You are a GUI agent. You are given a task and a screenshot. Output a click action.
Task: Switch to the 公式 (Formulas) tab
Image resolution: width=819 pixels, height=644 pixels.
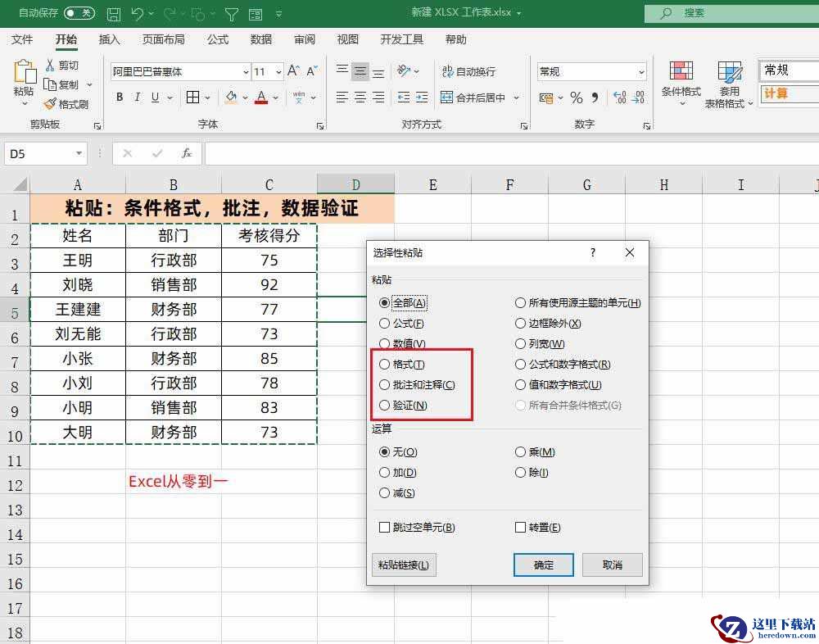point(217,39)
